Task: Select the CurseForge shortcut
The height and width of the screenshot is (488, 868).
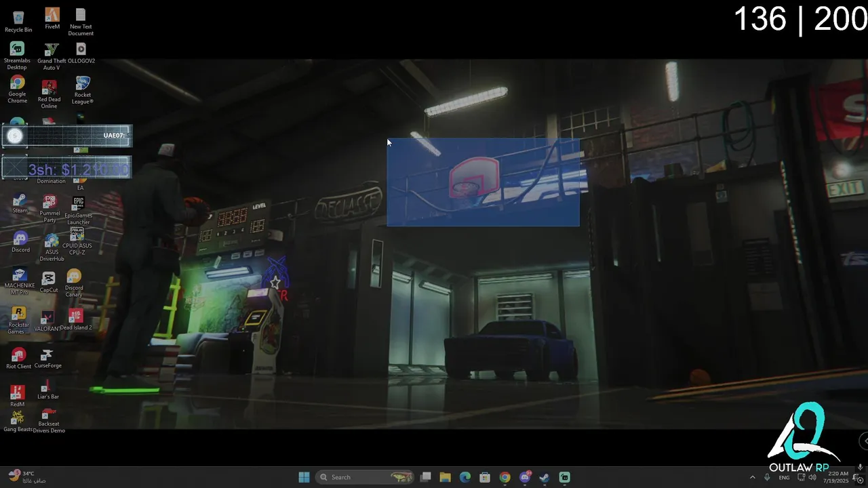Action: (x=47, y=359)
